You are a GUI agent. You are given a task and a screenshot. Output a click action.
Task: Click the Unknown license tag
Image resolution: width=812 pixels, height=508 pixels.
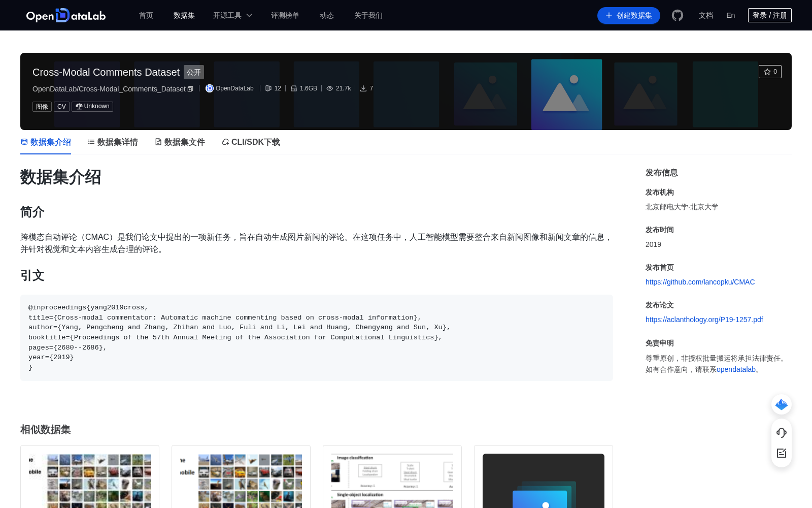pyautogui.click(x=92, y=107)
